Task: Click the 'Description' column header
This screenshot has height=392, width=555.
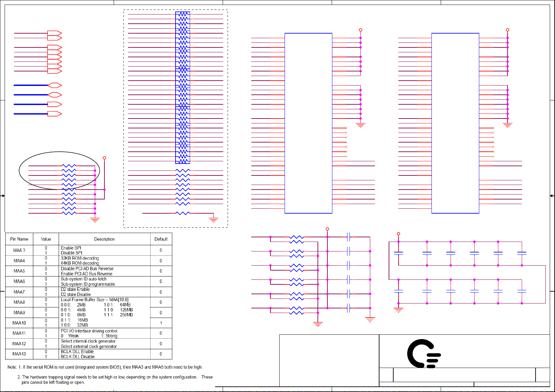Action: pos(104,239)
